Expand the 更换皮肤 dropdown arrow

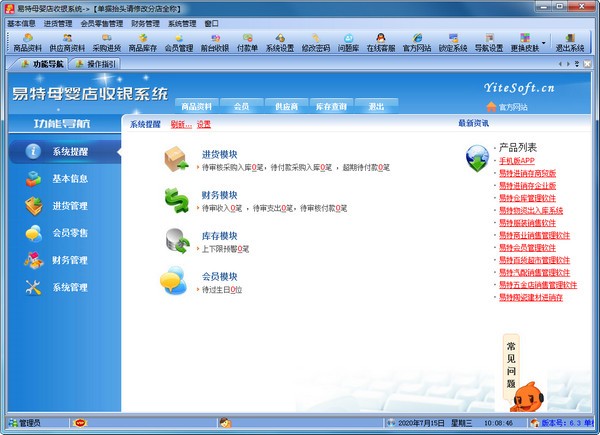543,42
